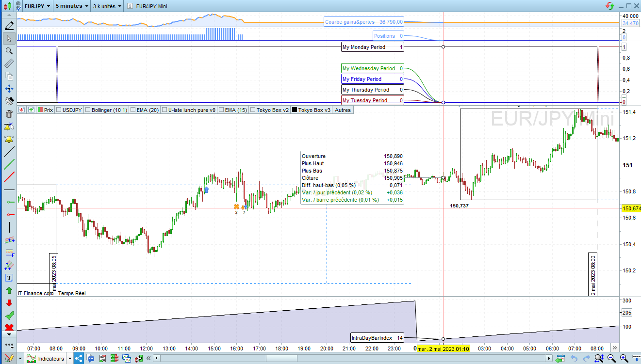Screen dimensions: 641x364
Task: Enable the EMA (20) indicator
Action: coord(133,110)
